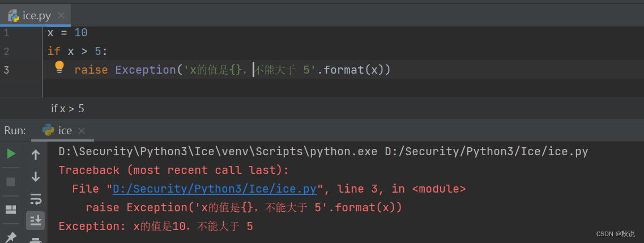The height and width of the screenshot is (243, 644).
Task: Click the restore layout icon
Action: (x=11, y=210)
